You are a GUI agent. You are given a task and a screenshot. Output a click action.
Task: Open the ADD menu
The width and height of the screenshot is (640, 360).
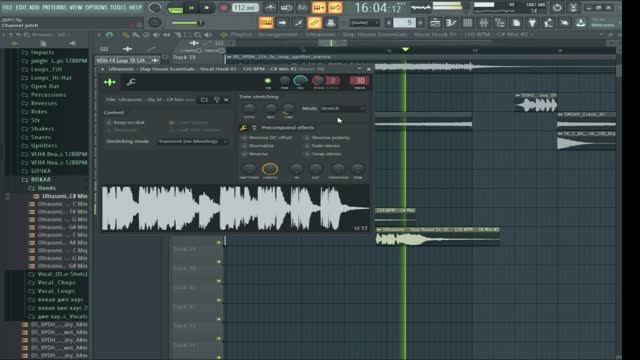pyautogui.click(x=34, y=7)
